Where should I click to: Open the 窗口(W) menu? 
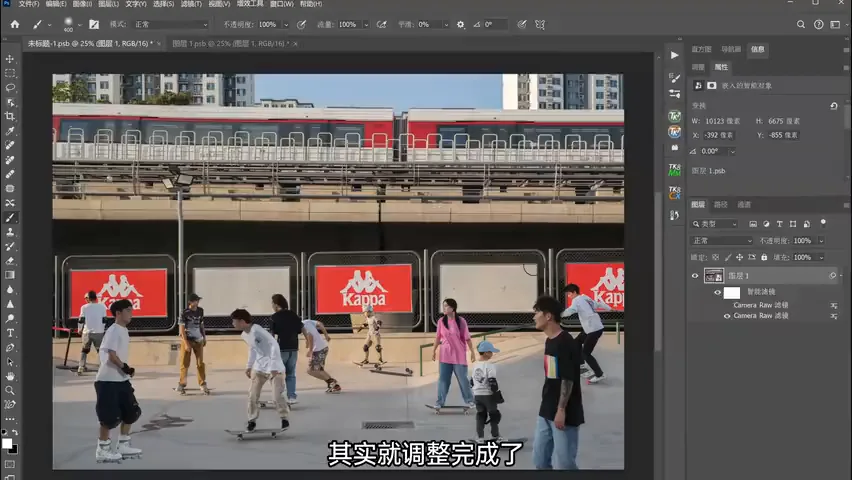[x=281, y=4]
